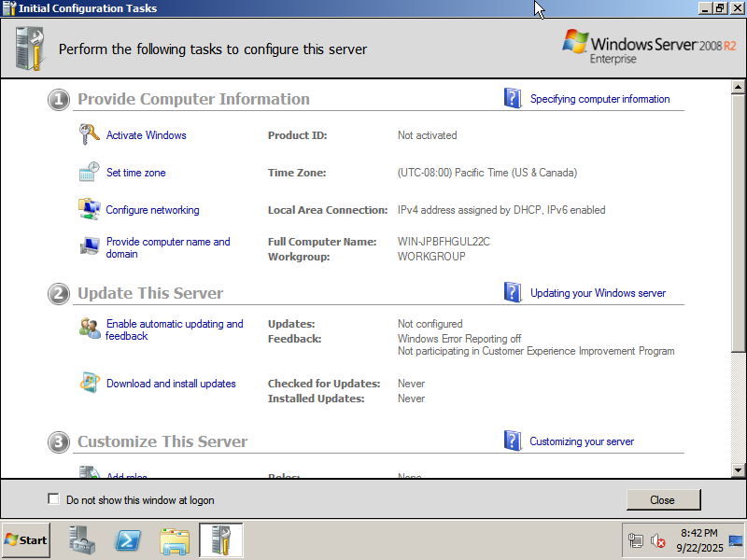Open the Start menu
The height and width of the screenshot is (560, 747).
(26, 540)
